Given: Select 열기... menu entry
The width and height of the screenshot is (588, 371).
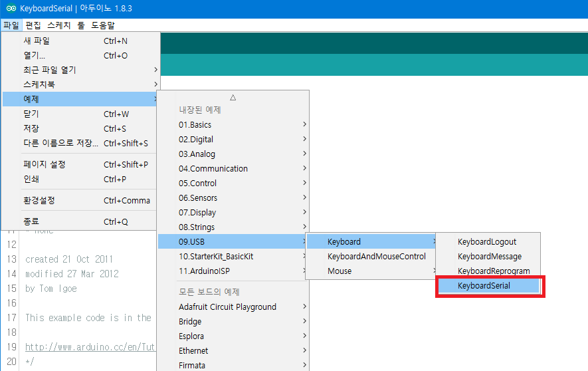Looking at the screenshot, I should (x=79, y=56).
